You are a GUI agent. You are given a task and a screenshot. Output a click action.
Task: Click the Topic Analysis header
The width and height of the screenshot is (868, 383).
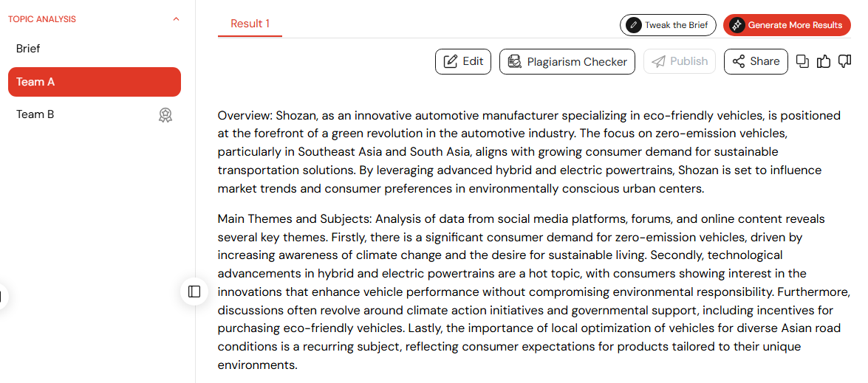tap(42, 19)
